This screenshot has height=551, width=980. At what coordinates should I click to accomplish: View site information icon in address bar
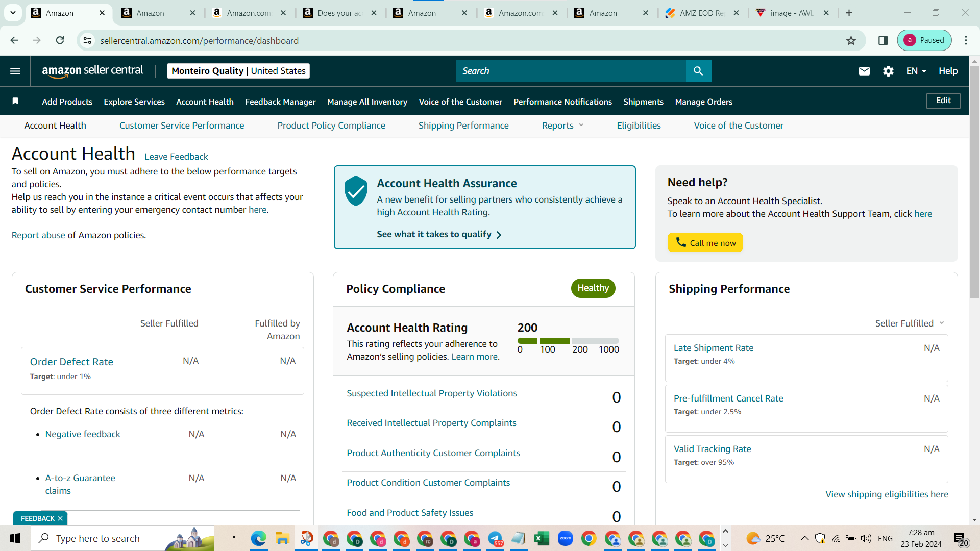click(x=87, y=40)
